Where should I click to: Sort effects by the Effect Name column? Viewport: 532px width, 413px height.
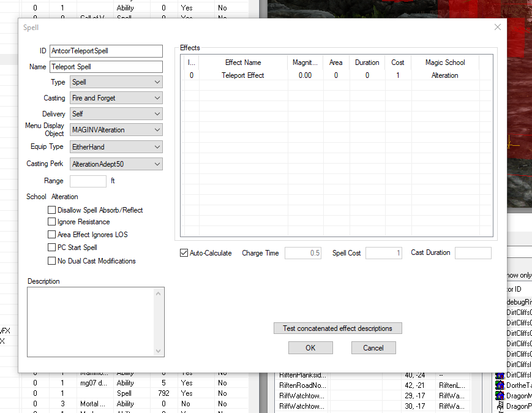243,63
